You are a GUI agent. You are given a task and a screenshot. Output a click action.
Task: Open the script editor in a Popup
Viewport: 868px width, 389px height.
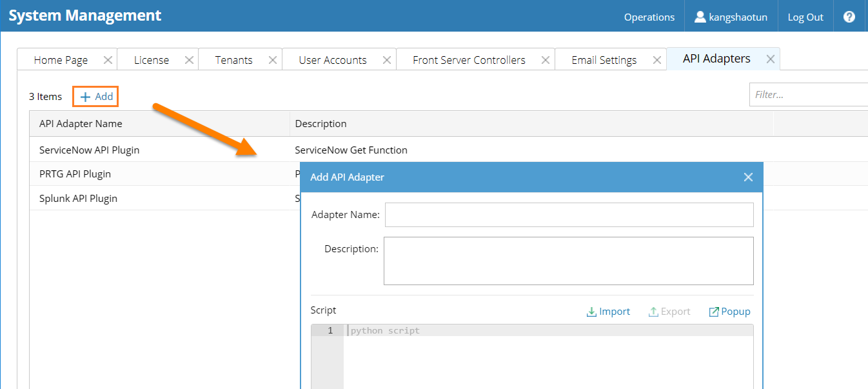pos(729,312)
